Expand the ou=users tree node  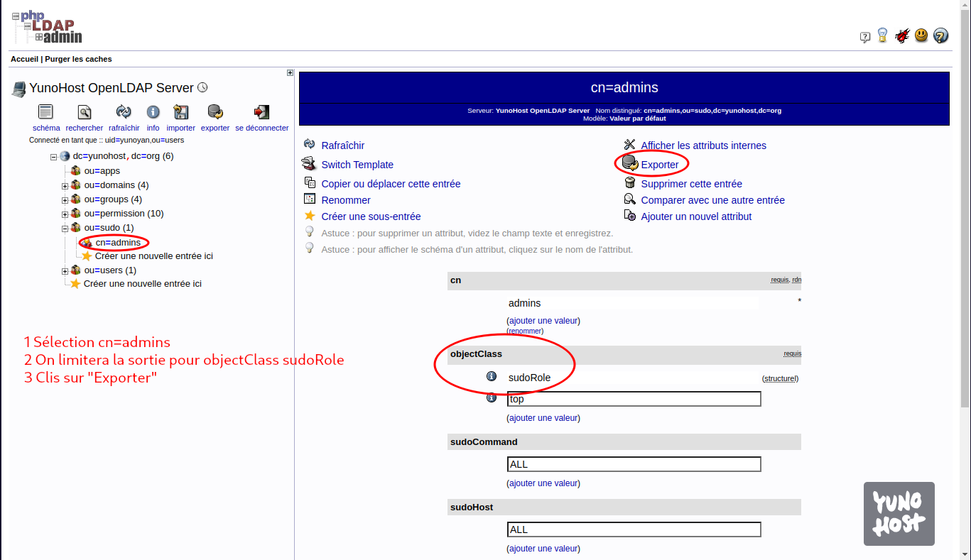(65, 271)
